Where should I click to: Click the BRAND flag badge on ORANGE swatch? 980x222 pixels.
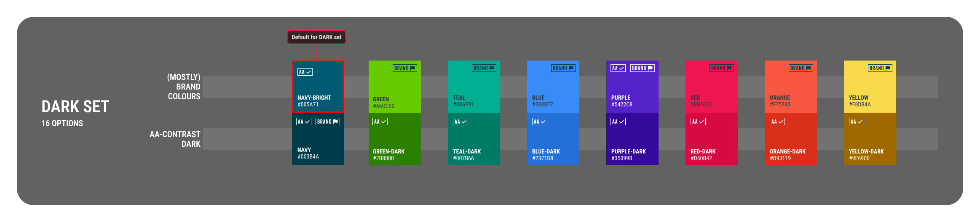click(x=801, y=68)
